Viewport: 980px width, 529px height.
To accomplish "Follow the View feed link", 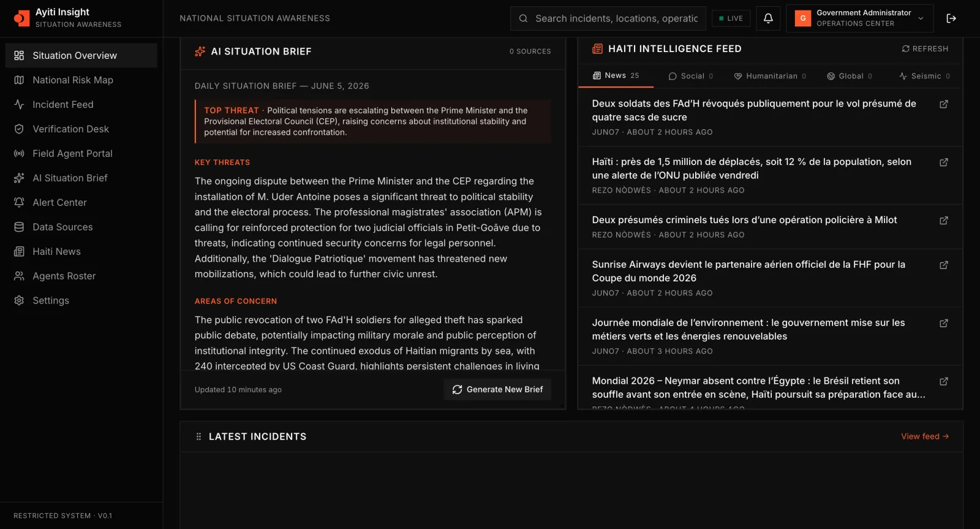I will 925,436.
